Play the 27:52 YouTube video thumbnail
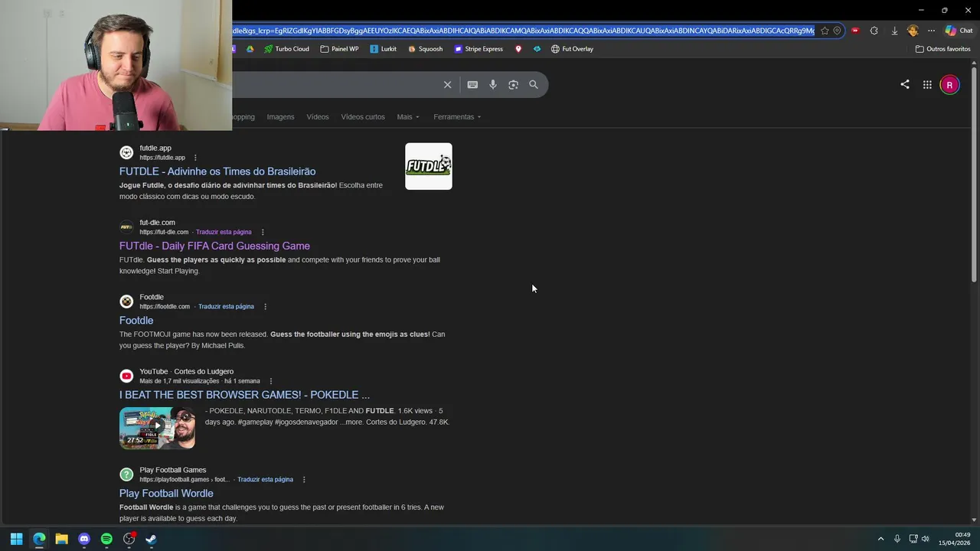The width and height of the screenshot is (980, 551). (157, 428)
